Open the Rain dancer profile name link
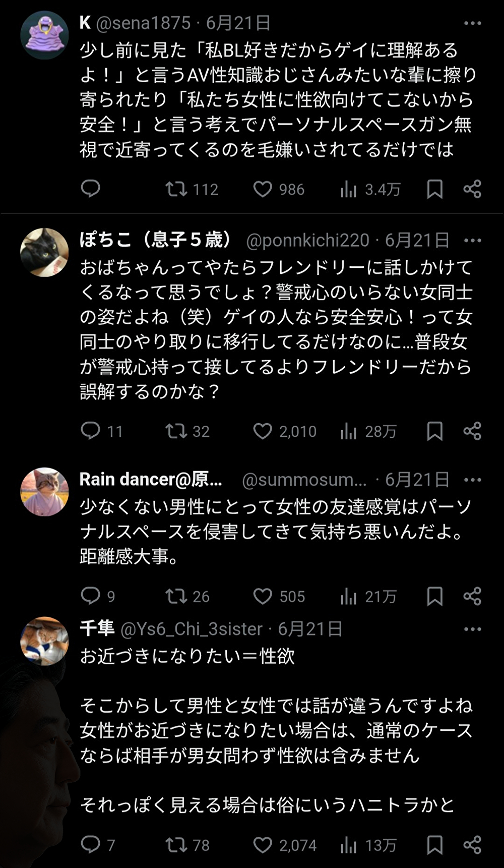 (x=151, y=480)
